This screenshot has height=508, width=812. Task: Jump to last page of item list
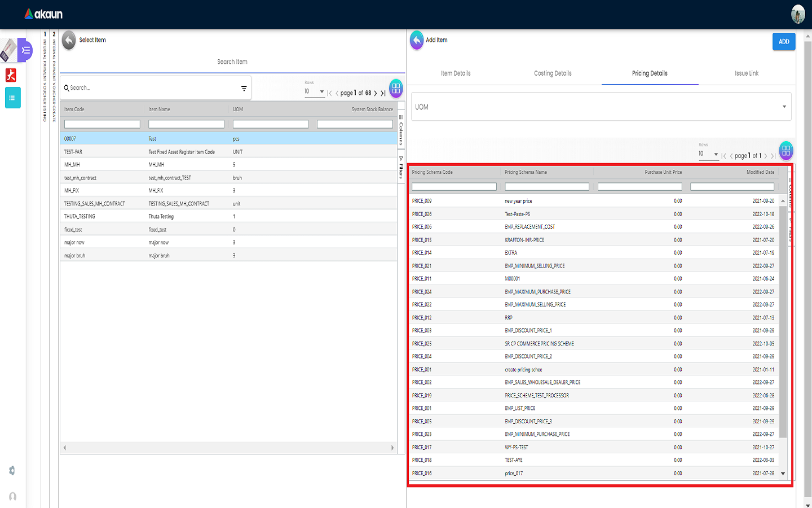pyautogui.click(x=383, y=93)
